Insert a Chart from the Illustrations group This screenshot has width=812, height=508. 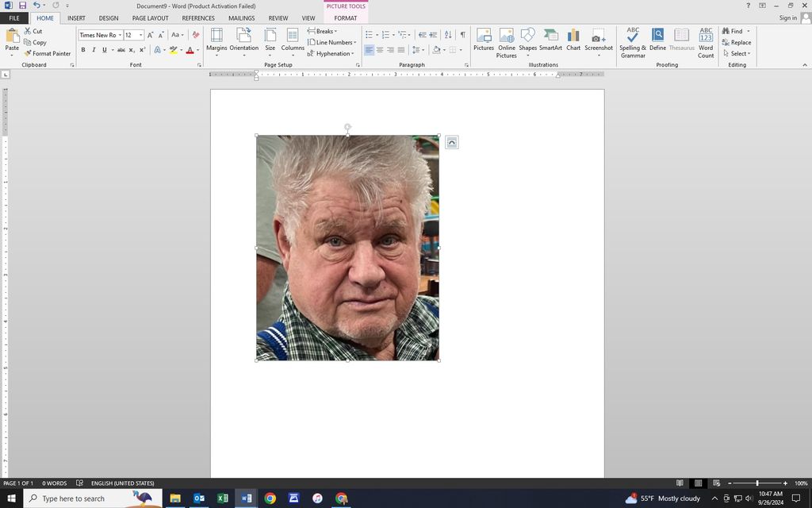coord(573,40)
